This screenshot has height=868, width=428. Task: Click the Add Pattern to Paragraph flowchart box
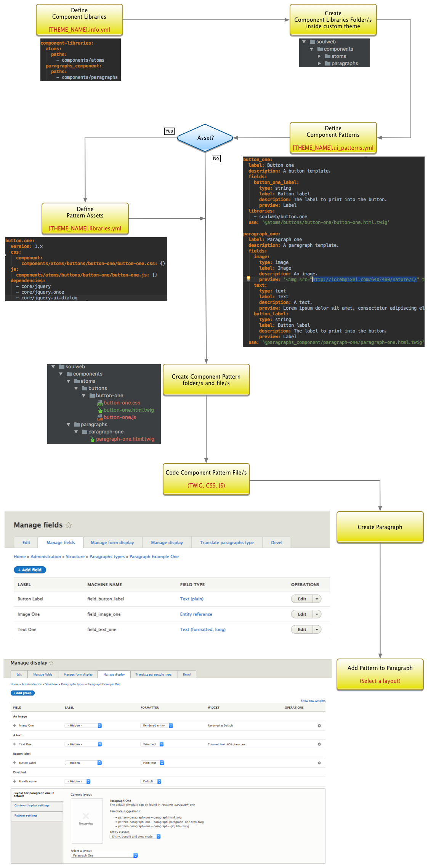[x=380, y=674]
